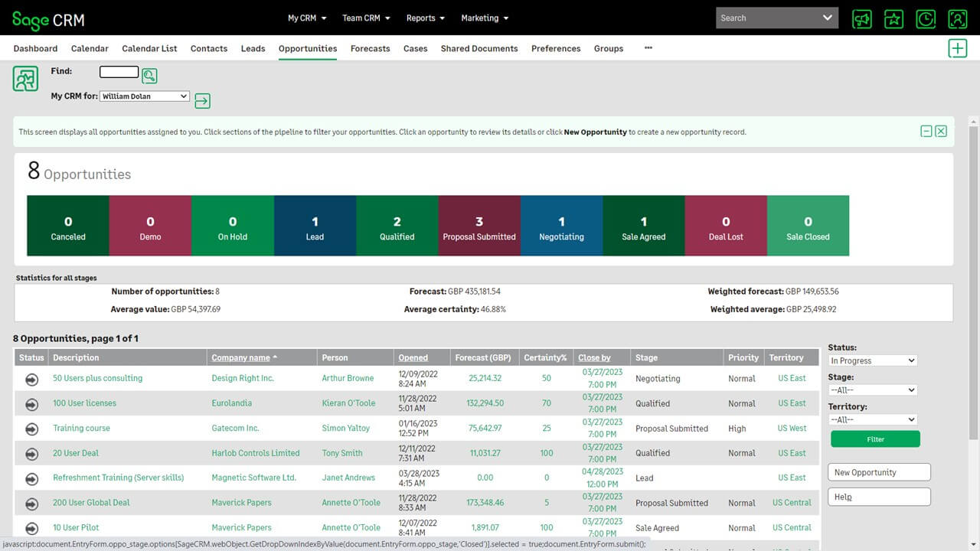
Task: Click the magnifier Find icon
Action: point(149,75)
